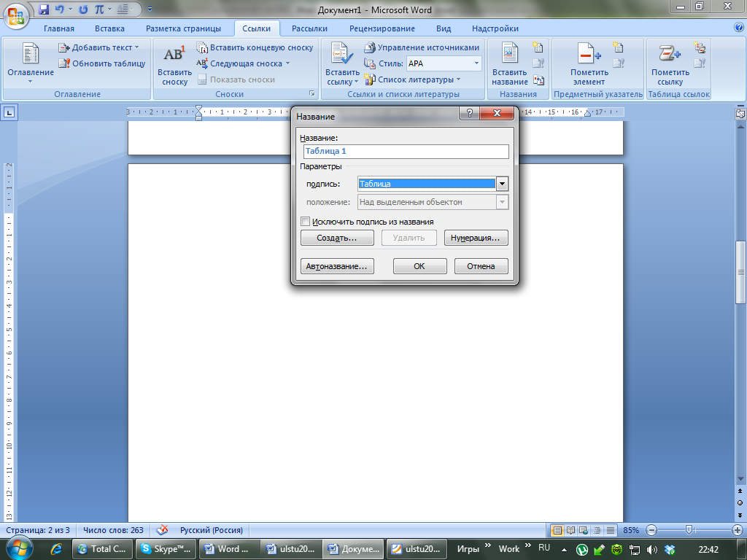Open the Table of Contents (Оглавление) gallery
This screenshot has width=747, height=560.
tap(31, 63)
